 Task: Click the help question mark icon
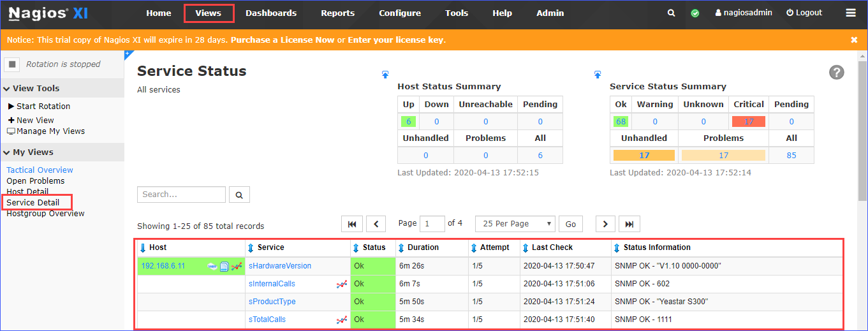(x=837, y=72)
